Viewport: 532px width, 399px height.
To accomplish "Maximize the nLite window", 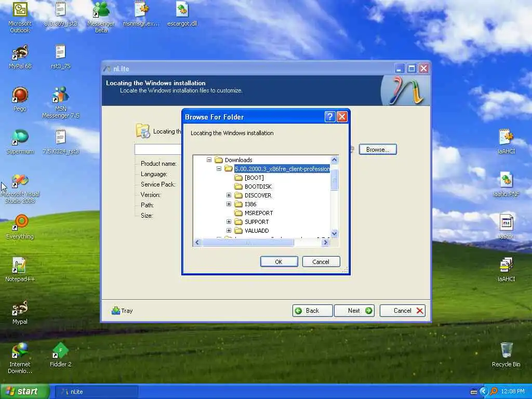I will coord(411,69).
